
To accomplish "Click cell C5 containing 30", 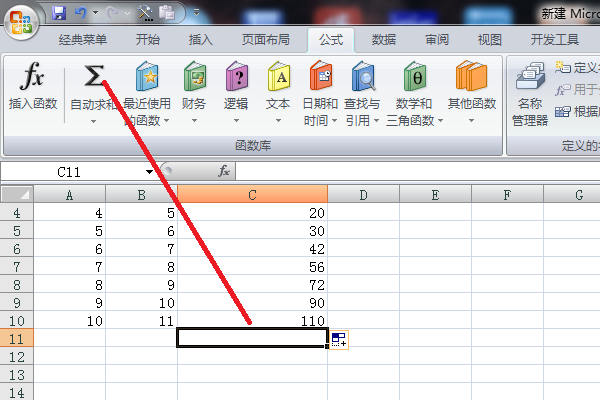I will (253, 230).
